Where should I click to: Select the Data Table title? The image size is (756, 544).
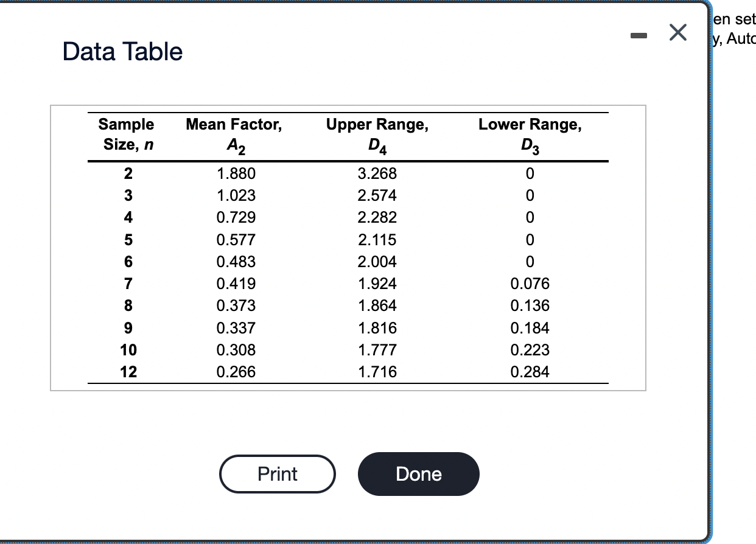point(122,51)
